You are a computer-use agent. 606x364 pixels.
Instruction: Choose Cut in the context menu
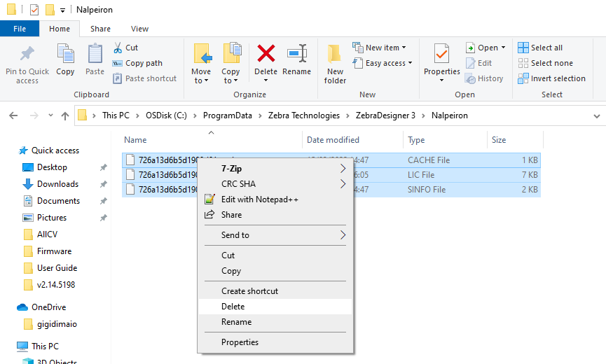point(275,255)
